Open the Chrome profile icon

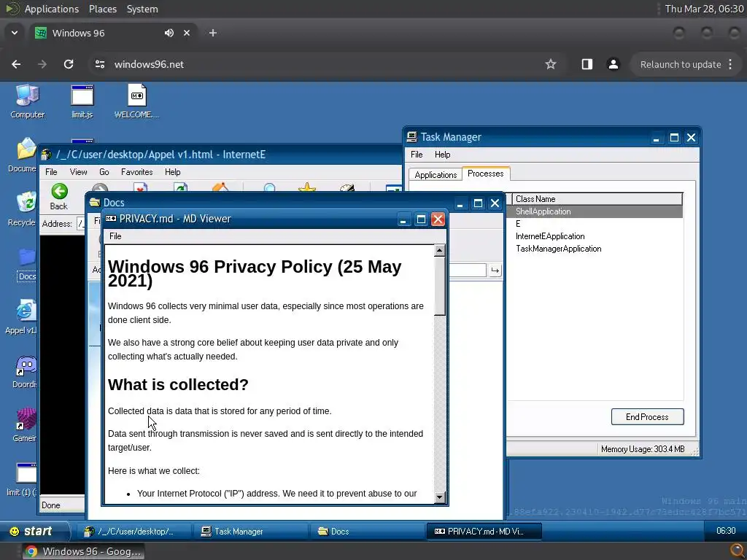pyautogui.click(x=613, y=64)
